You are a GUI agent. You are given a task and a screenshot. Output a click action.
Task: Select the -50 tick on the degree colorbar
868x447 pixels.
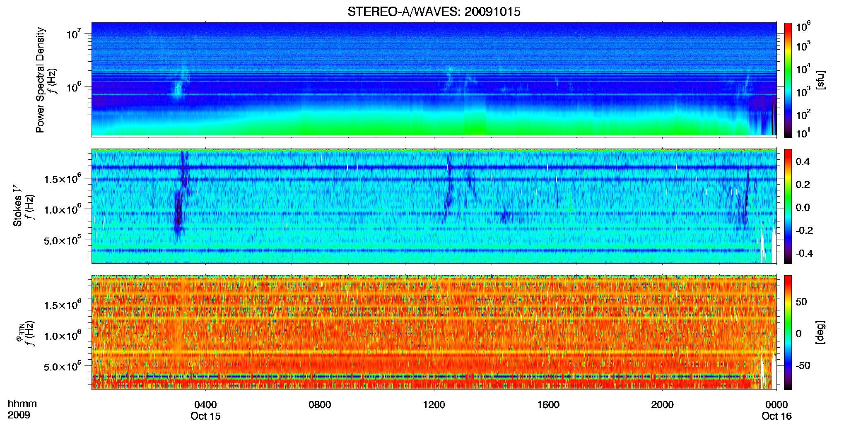pyautogui.click(x=802, y=365)
